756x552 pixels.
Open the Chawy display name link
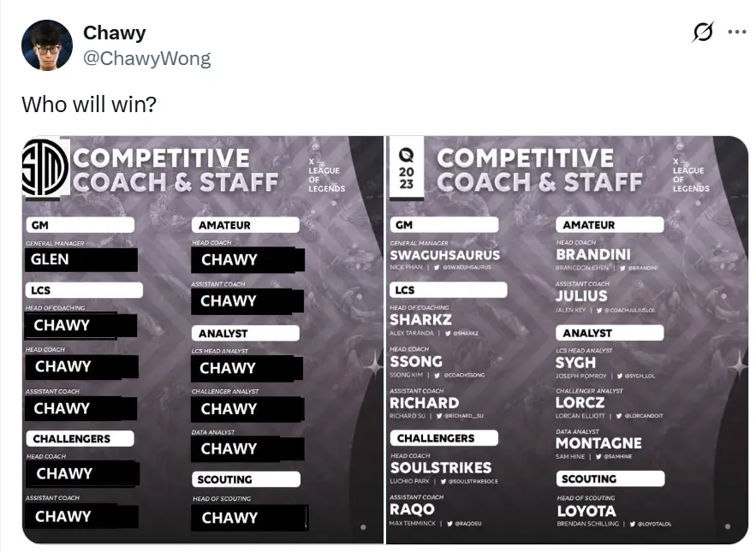(114, 33)
